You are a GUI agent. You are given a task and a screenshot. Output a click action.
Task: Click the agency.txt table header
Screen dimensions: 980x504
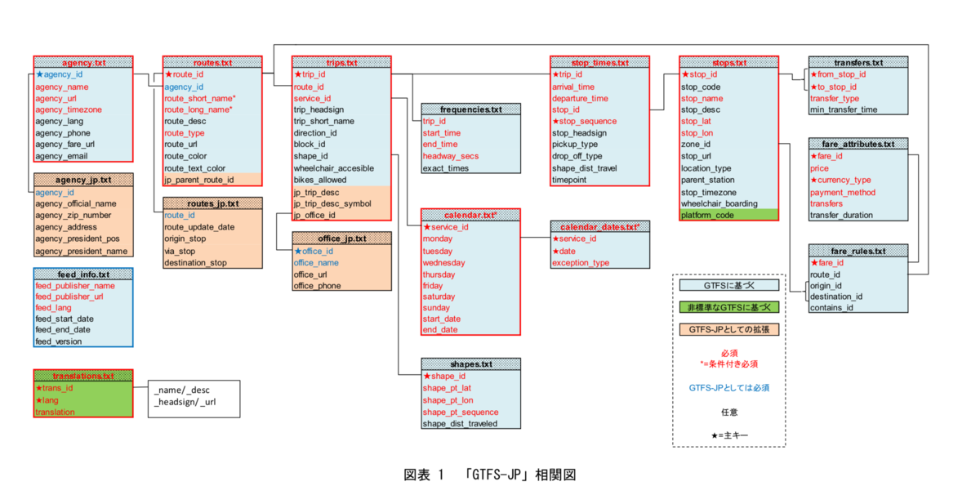(x=83, y=62)
